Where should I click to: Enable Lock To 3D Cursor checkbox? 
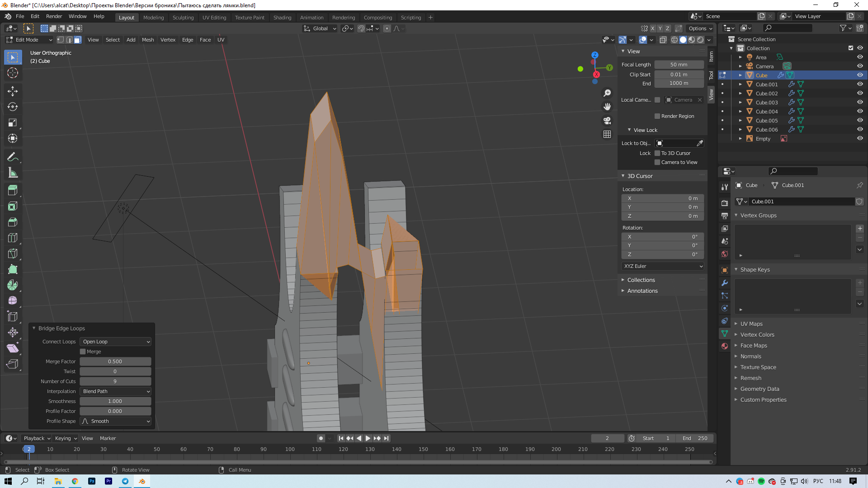tap(657, 153)
